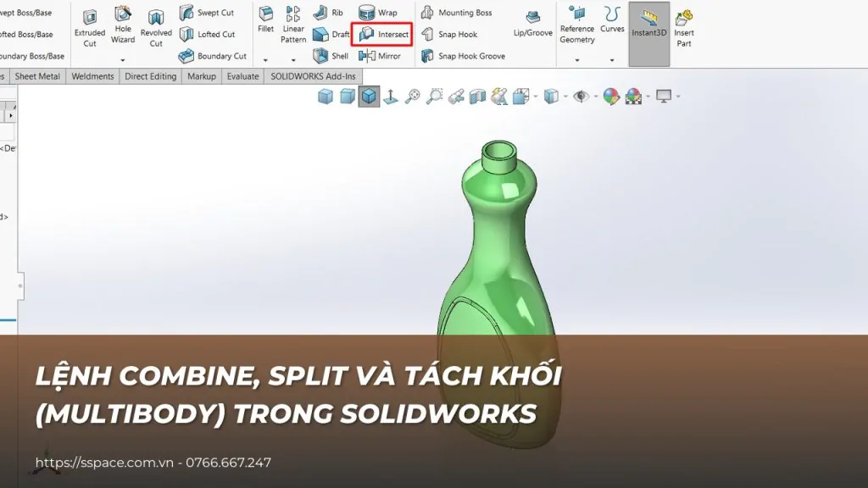Viewport: 868px width, 488px height.
Task: Open Dynamic Annotation Views icon
Action: 498,97
